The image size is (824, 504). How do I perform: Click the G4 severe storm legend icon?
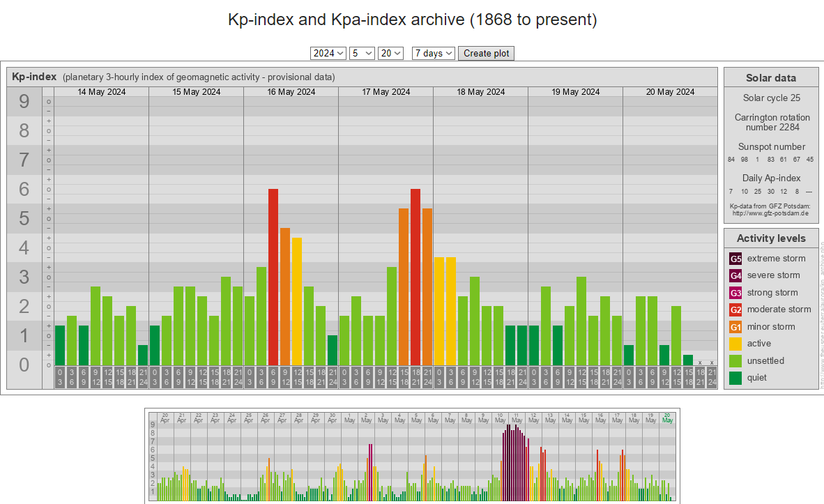pyautogui.click(x=735, y=275)
